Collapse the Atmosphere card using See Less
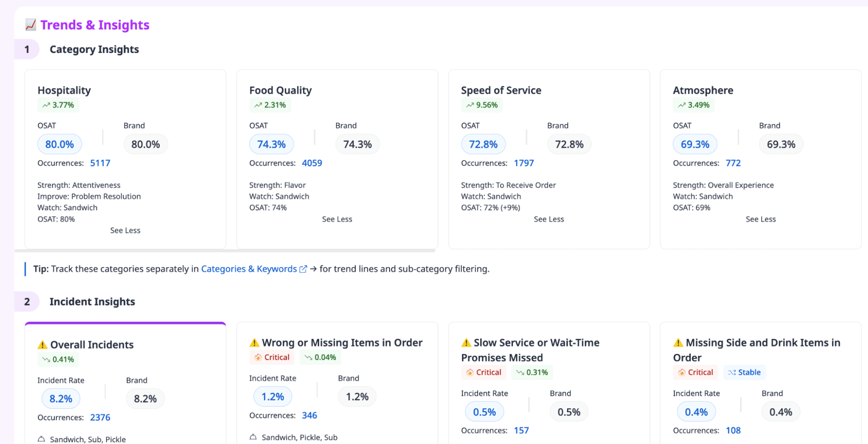Viewport: 868px width, 444px height. tap(760, 219)
